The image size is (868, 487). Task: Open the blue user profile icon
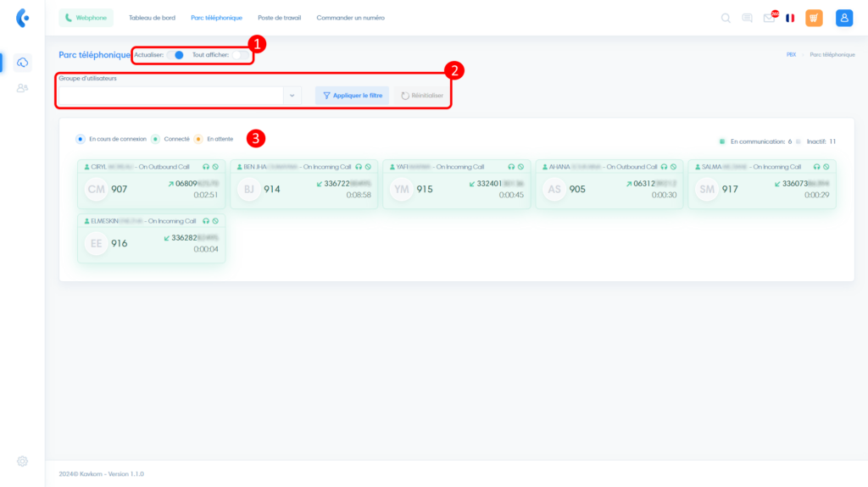click(x=844, y=18)
